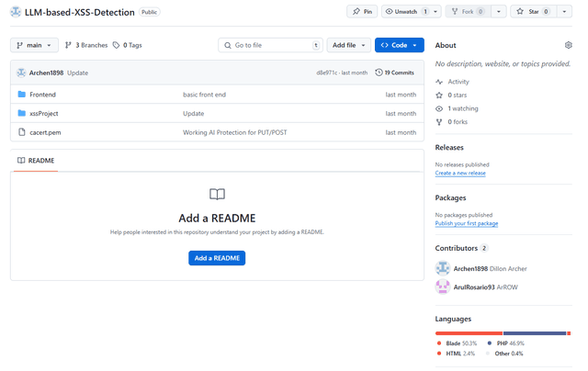The height and width of the screenshot is (371, 588).
Task: Open the Unwatch dropdown arrow
Action: coord(435,12)
